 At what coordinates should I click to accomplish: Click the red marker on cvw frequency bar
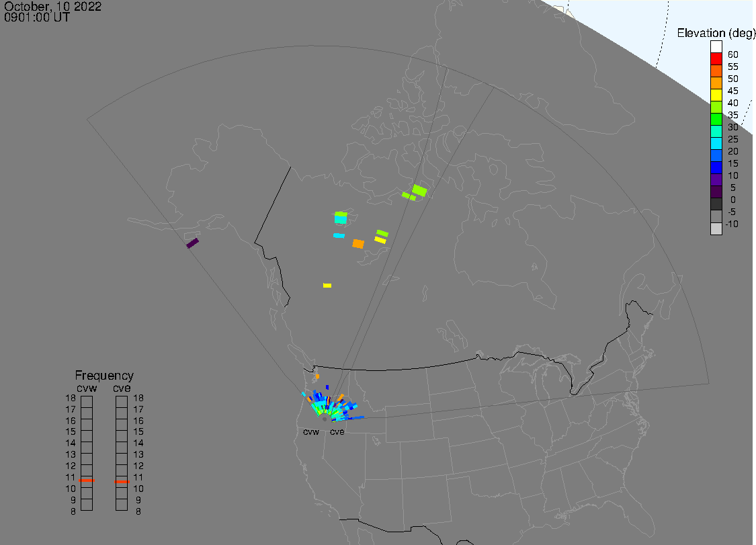click(x=87, y=480)
